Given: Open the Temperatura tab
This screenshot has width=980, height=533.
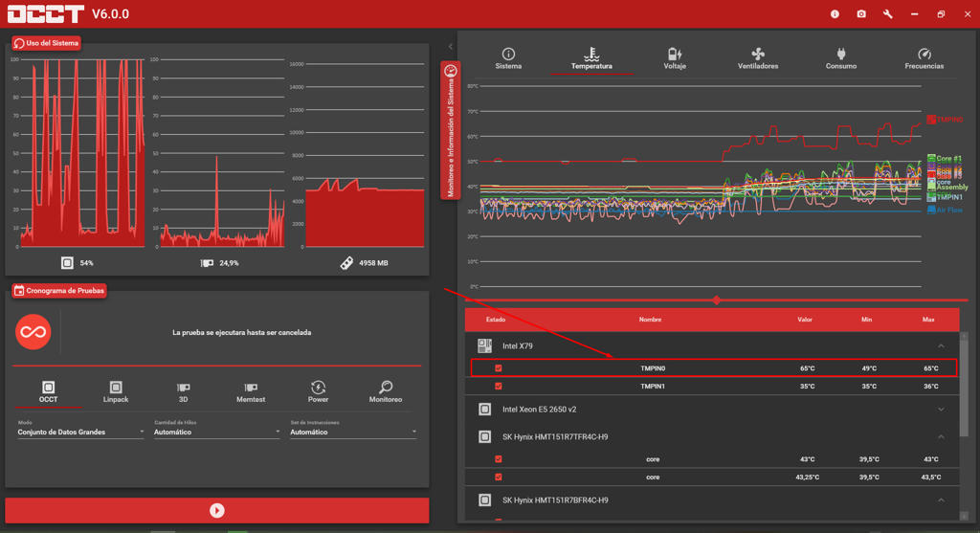Looking at the screenshot, I should coord(591,58).
